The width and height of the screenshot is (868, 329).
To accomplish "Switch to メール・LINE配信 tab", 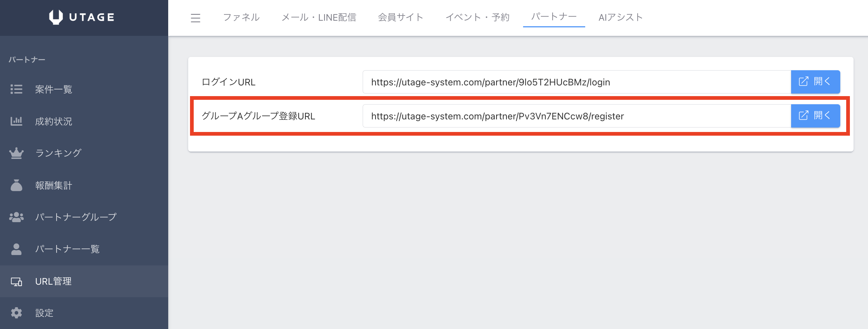I will point(319,17).
